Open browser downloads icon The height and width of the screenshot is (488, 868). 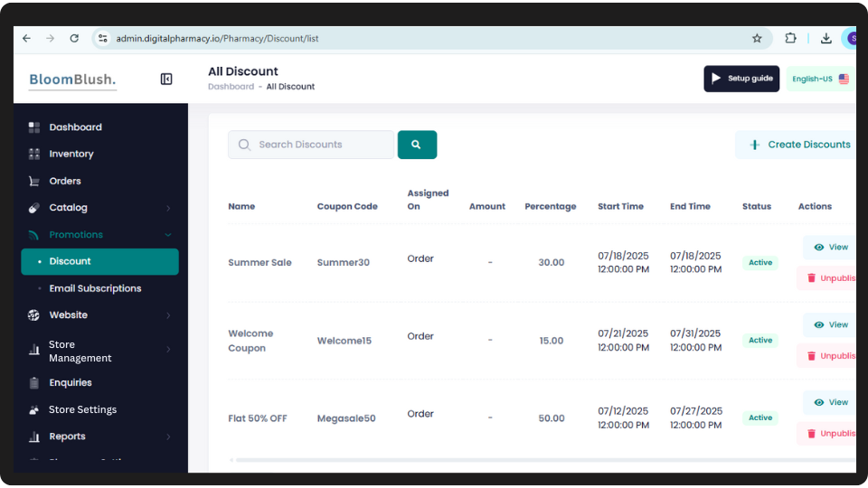coord(826,38)
